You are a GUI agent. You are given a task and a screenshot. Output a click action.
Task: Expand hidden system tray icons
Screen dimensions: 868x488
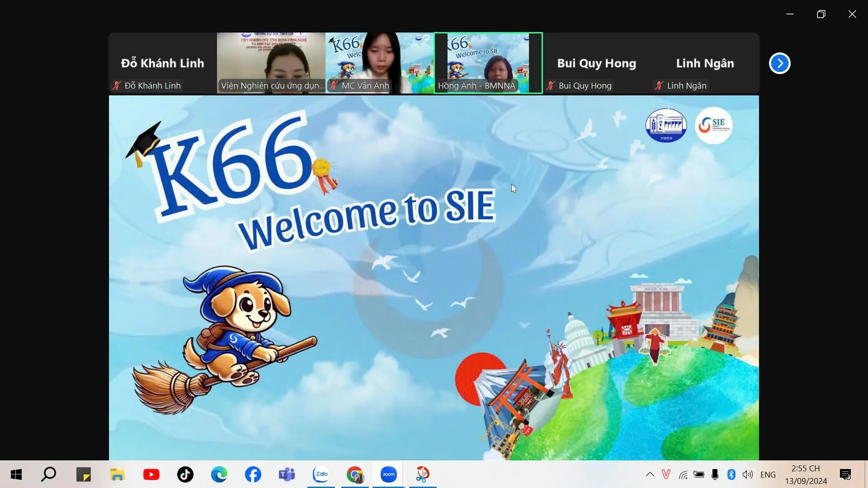[x=650, y=474]
